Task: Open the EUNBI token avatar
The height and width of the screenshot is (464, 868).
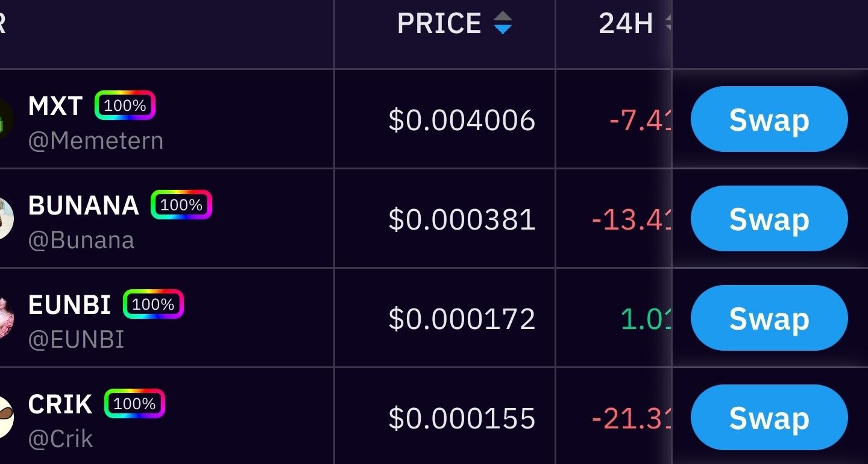Action: click(x=5, y=318)
